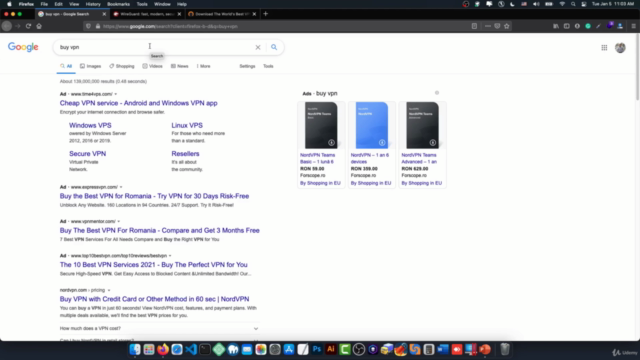640x360 pixels.
Task: Click NordVPN Teams Basic product image
Action: pyautogui.click(x=321, y=125)
